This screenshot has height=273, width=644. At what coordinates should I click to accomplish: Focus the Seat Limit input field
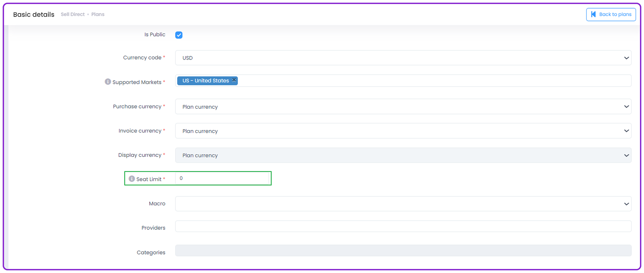(222, 178)
